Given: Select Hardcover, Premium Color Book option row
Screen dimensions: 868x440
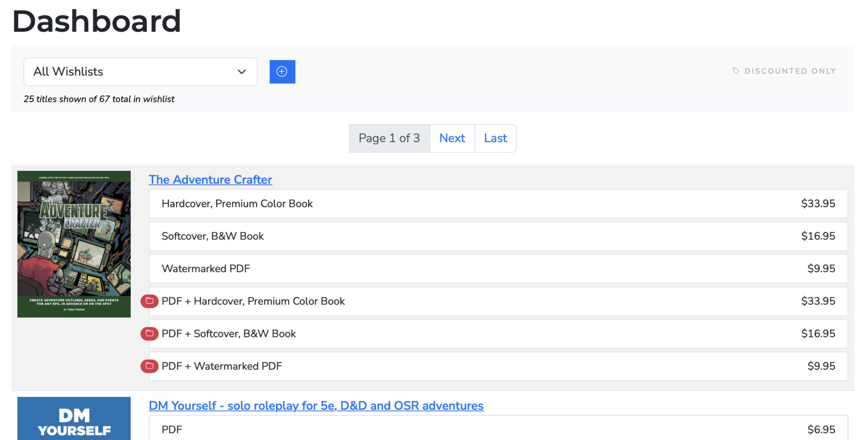Looking at the screenshot, I should pyautogui.click(x=498, y=203).
